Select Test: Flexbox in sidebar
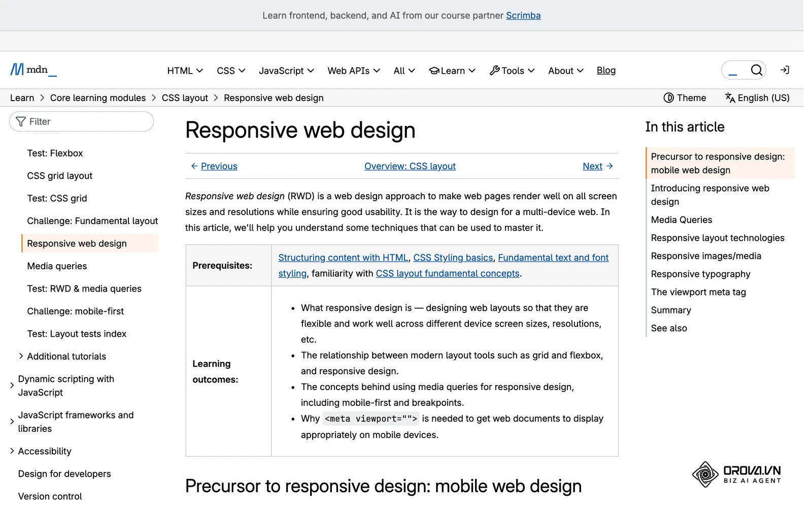 (x=55, y=153)
